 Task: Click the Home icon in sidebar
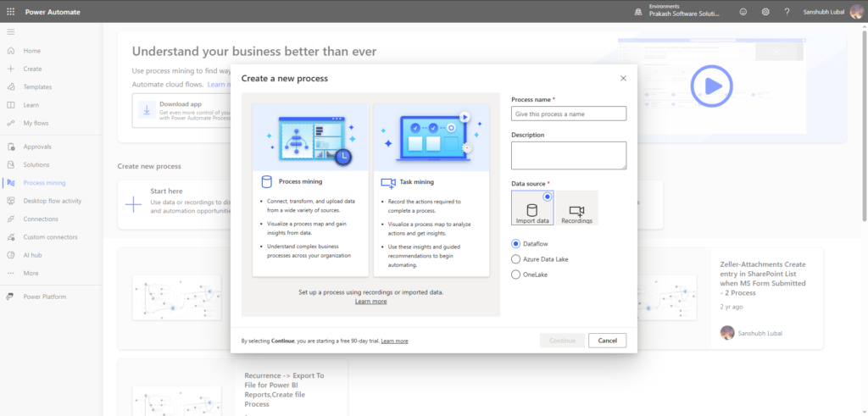[x=10, y=51]
